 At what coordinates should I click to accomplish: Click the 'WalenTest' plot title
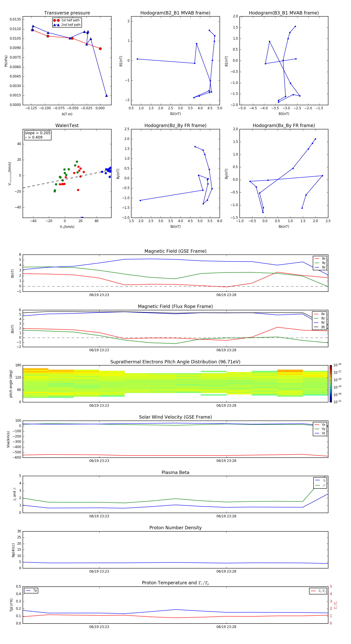67,125
